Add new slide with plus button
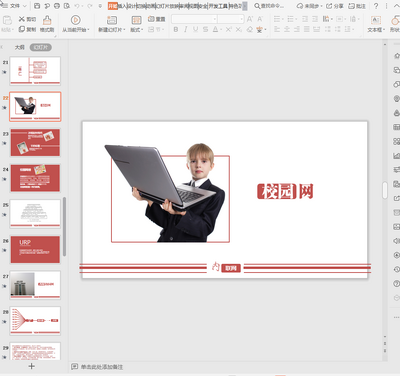Viewport: 400px width, 376px height. pos(32,366)
